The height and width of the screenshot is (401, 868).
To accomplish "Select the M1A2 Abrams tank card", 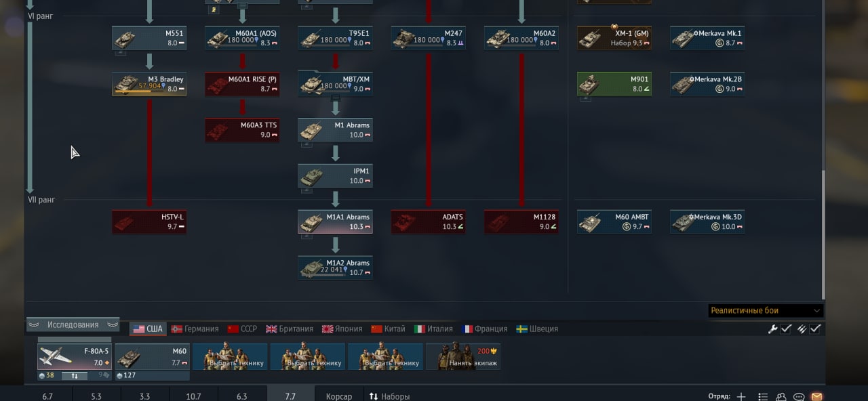I will (335, 268).
